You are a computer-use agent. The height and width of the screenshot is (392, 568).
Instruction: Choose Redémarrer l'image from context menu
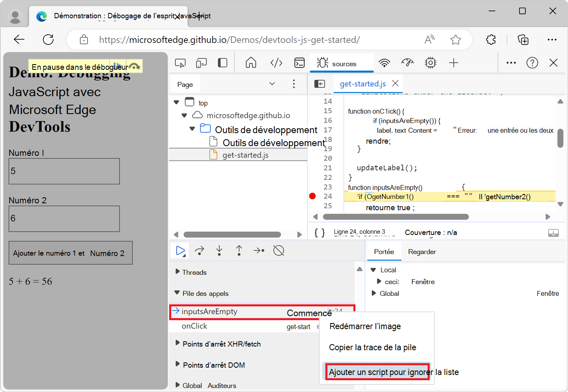pos(365,326)
